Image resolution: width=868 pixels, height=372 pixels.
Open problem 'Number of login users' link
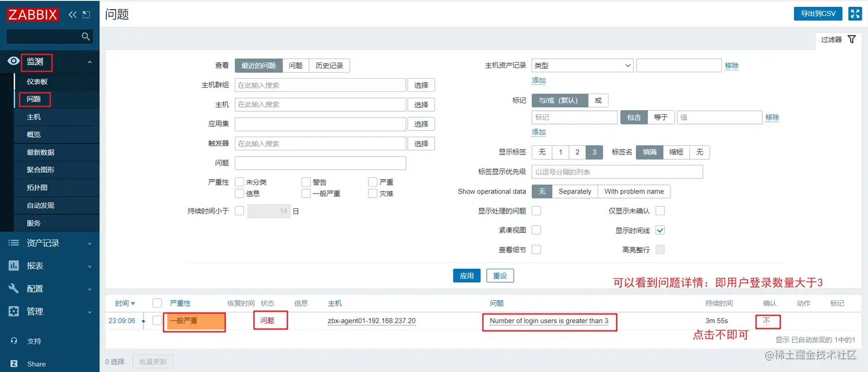(549, 321)
